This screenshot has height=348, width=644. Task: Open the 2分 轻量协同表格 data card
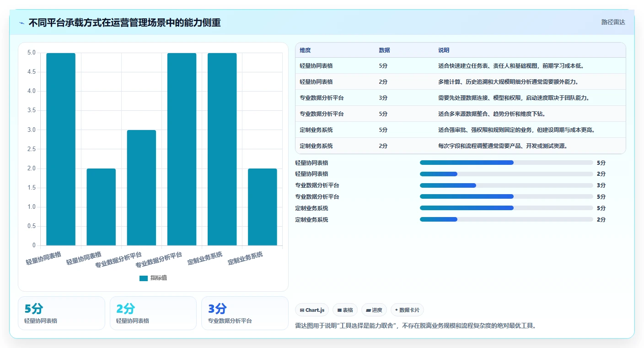[x=153, y=313]
